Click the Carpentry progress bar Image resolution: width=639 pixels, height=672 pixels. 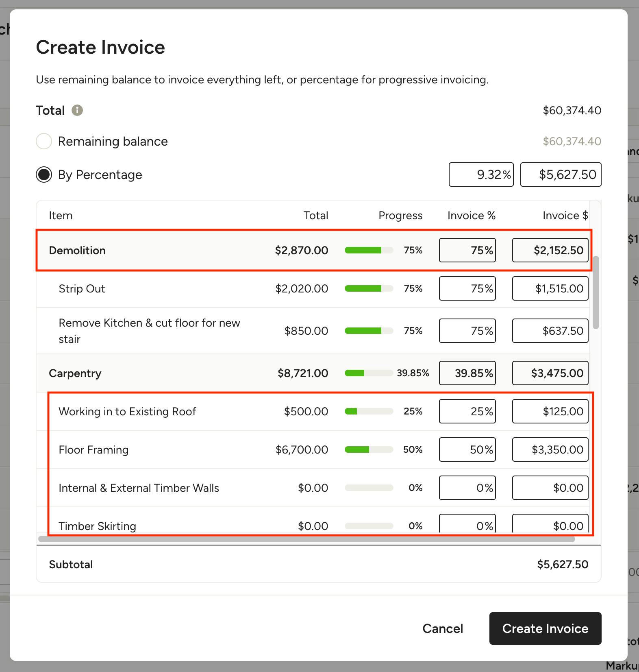(369, 373)
